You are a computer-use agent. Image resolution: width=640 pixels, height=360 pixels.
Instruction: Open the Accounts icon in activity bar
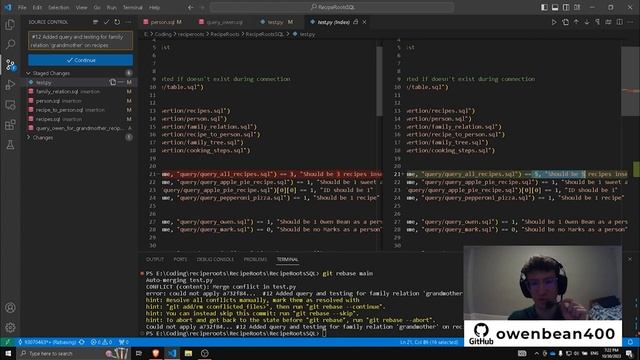point(10,307)
